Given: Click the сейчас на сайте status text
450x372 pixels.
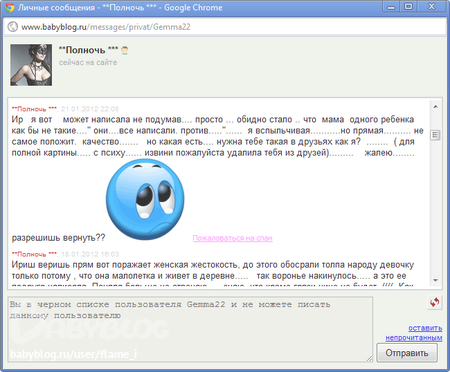Looking at the screenshot, I should (88, 63).
